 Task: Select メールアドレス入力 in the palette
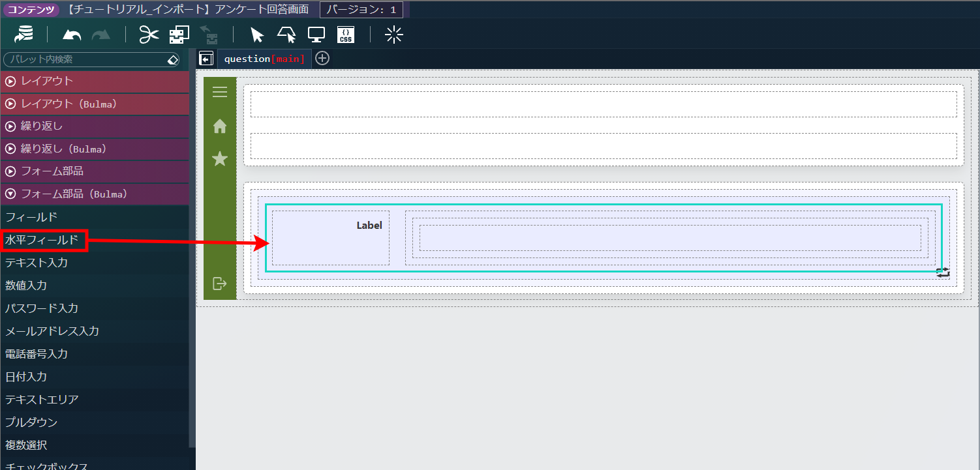95,331
